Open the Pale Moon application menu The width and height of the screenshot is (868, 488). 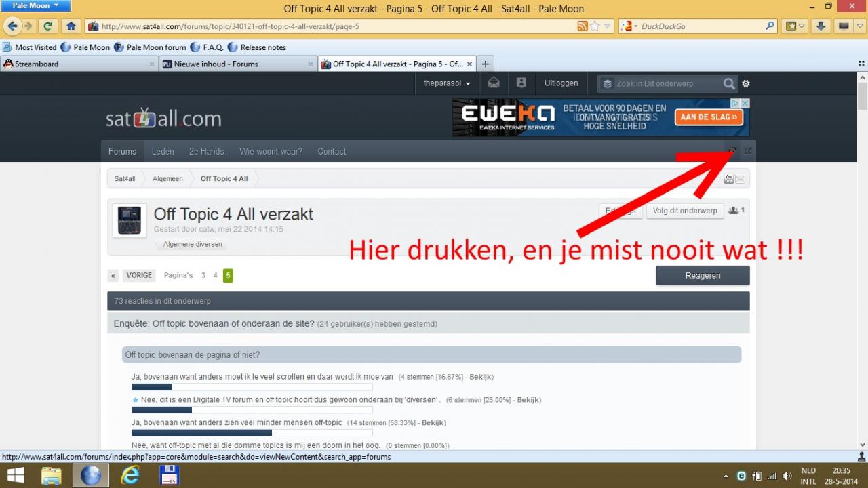37,6
